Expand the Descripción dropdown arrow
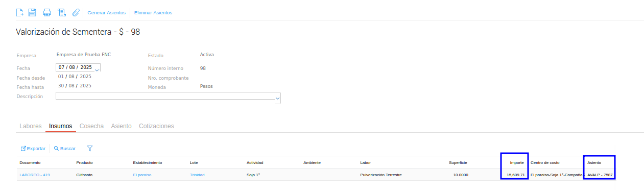Screen dimensions: 644x190 278,98
